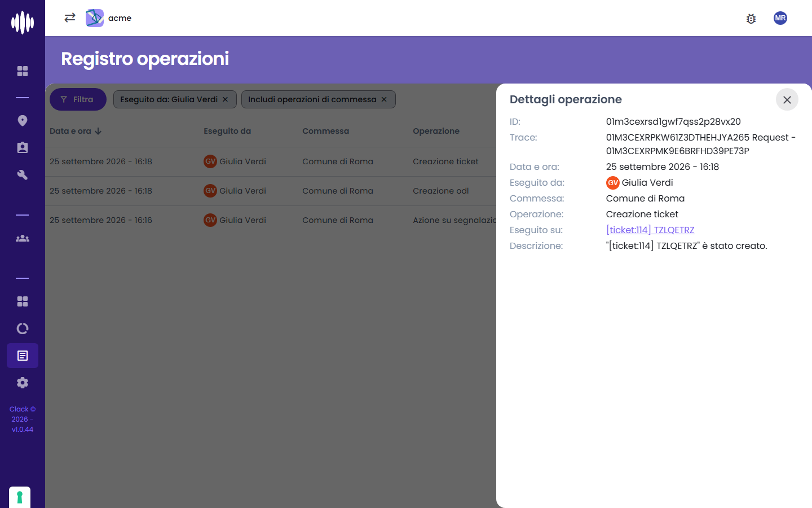Screen dimensions: 812x508
Task: Click the Registro operazioni page title
Action: click(145, 59)
